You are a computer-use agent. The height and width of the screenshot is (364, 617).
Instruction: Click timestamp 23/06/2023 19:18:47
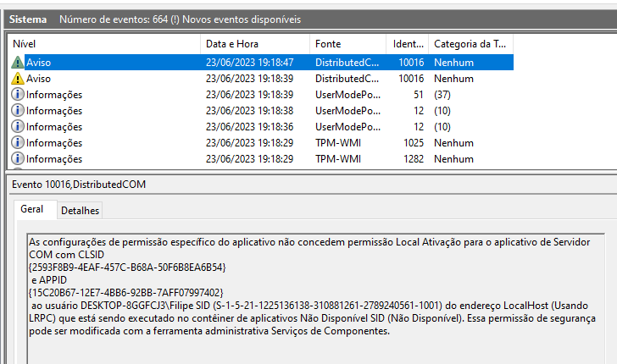click(x=249, y=63)
